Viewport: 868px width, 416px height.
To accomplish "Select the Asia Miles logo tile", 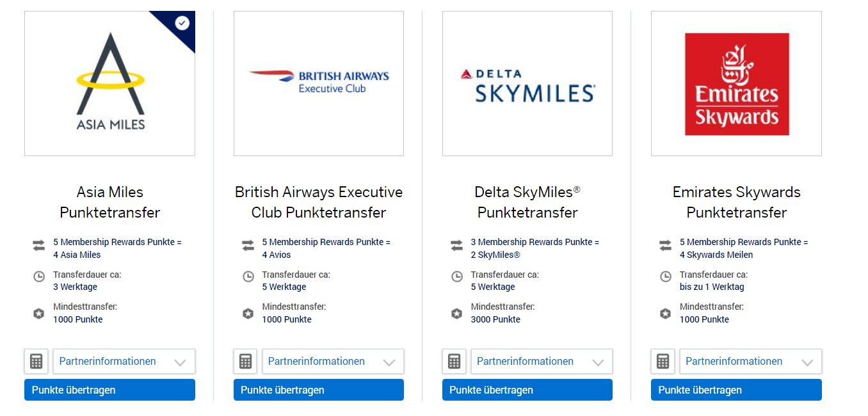I will tap(109, 83).
